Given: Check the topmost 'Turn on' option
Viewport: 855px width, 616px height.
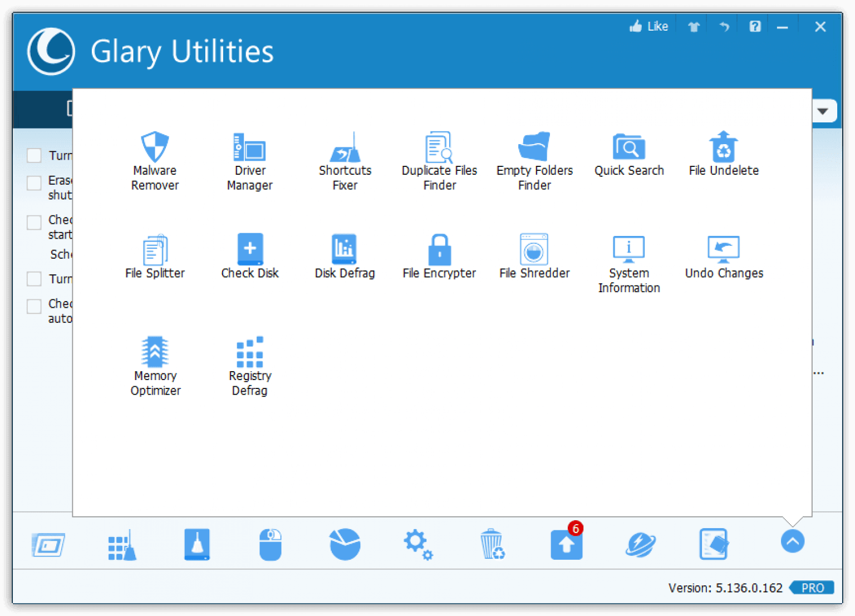Looking at the screenshot, I should click(x=33, y=155).
